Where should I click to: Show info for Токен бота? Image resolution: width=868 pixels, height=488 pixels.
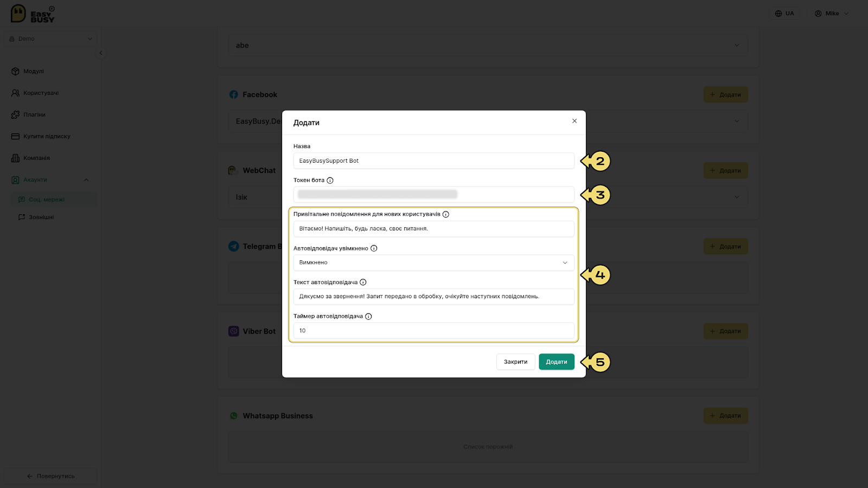click(330, 181)
